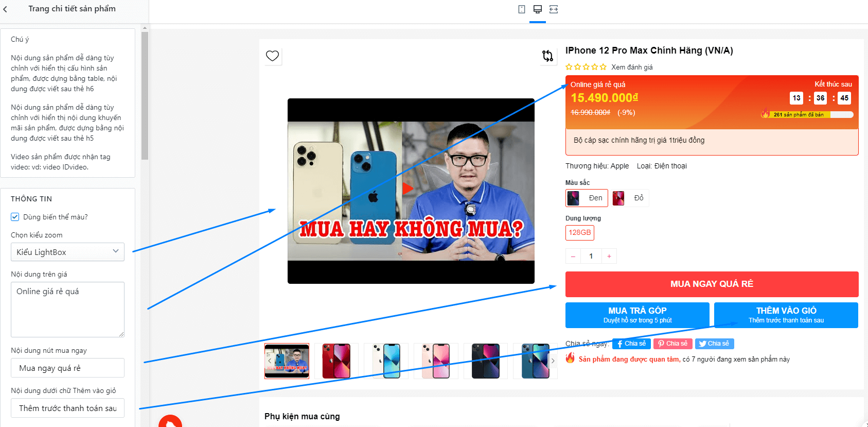
Task: Select the 128GB storage option
Action: pos(580,233)
